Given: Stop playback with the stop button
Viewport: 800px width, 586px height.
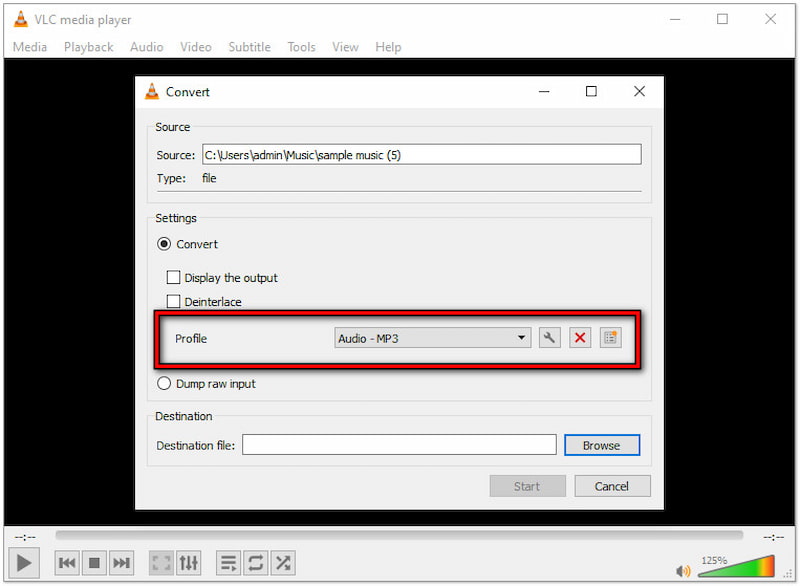Looking at the screenshot, I should click(94, 563).
